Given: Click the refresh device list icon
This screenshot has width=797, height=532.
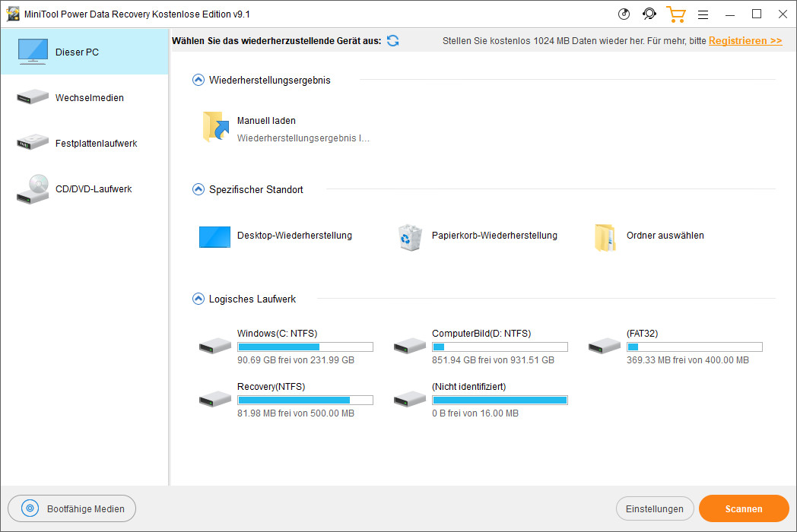Looking at the screenshot, I should coord(393,40).
